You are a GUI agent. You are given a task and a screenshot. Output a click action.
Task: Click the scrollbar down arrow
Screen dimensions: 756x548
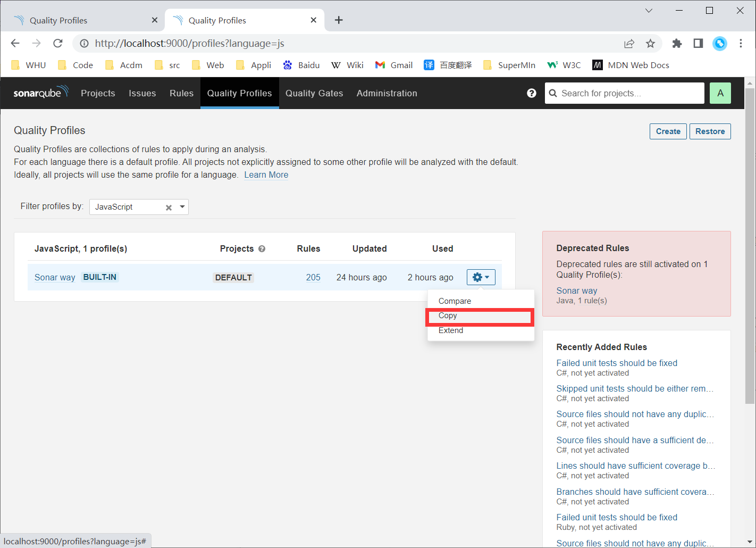750,543
